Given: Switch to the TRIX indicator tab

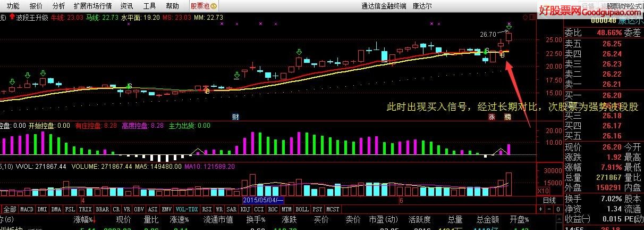Looking at the screenshot, I should click(86, 209).
